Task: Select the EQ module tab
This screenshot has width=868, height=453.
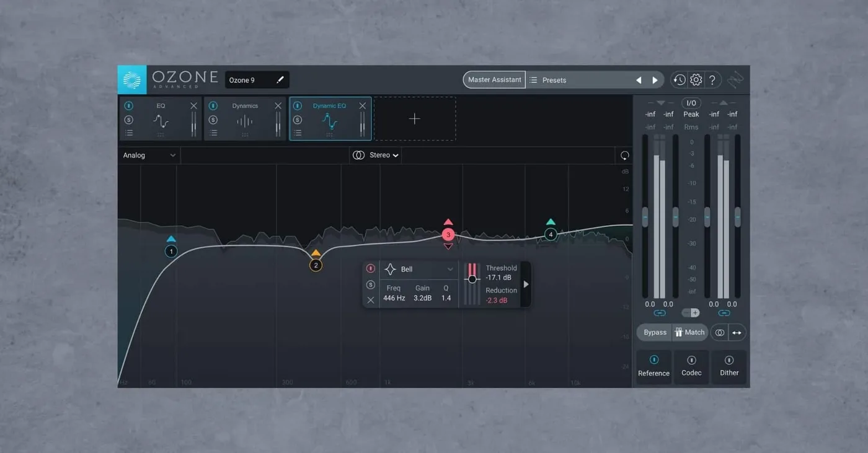Action: (161, 118)
